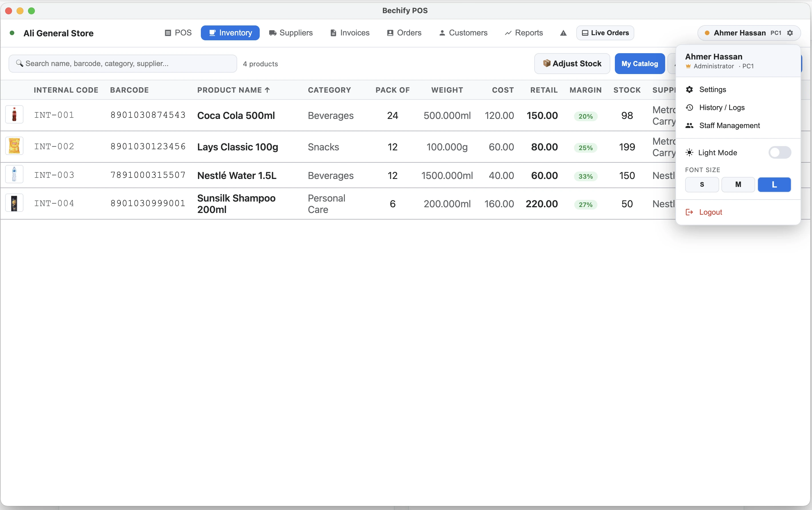Click product name Coca Cola 500ml
The image size is (812, 510).
[236, 115]
